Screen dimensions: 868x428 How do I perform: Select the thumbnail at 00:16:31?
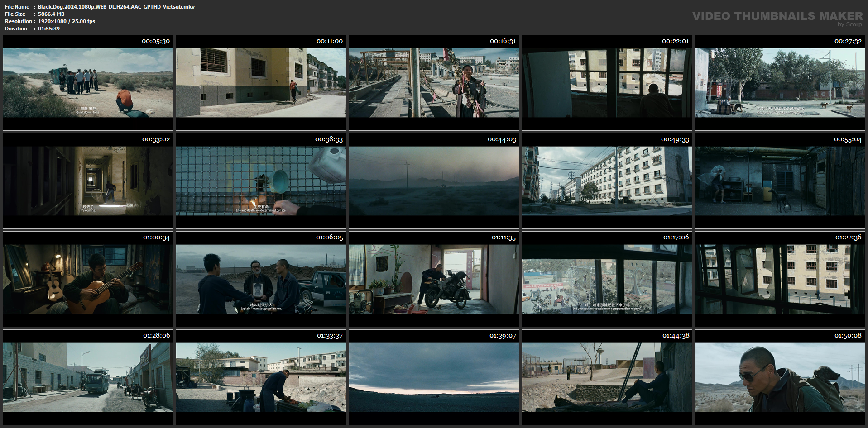(434, 83)
